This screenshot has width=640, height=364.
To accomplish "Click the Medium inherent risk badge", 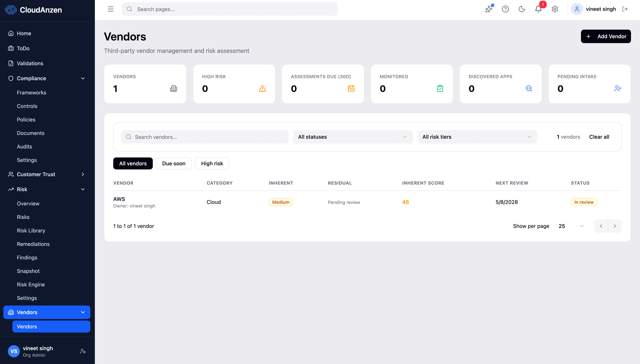I will 280,202.
